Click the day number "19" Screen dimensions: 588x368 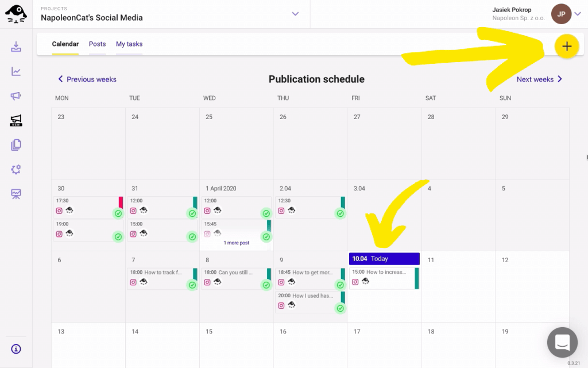[x=505, y=332]
